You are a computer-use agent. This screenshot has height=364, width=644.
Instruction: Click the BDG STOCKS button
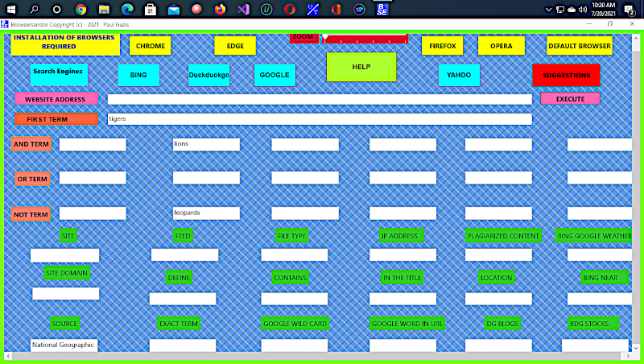pos(593,324)
